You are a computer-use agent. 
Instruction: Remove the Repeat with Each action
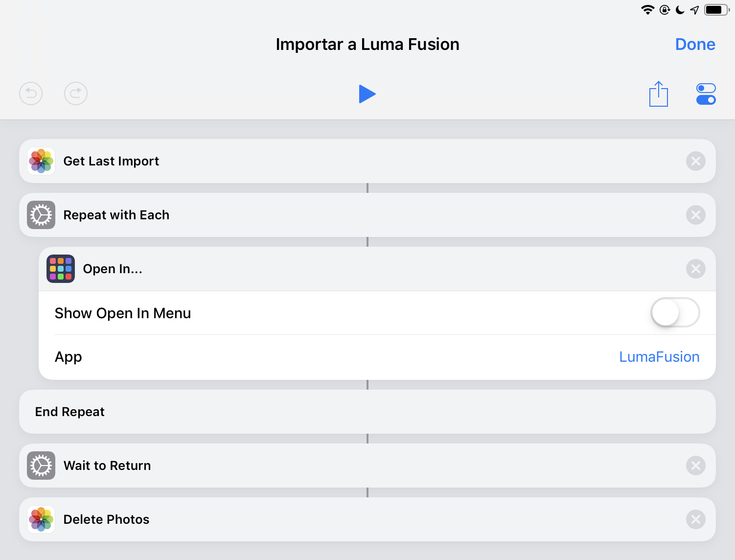pyautogui.click(x=695, y=215)
